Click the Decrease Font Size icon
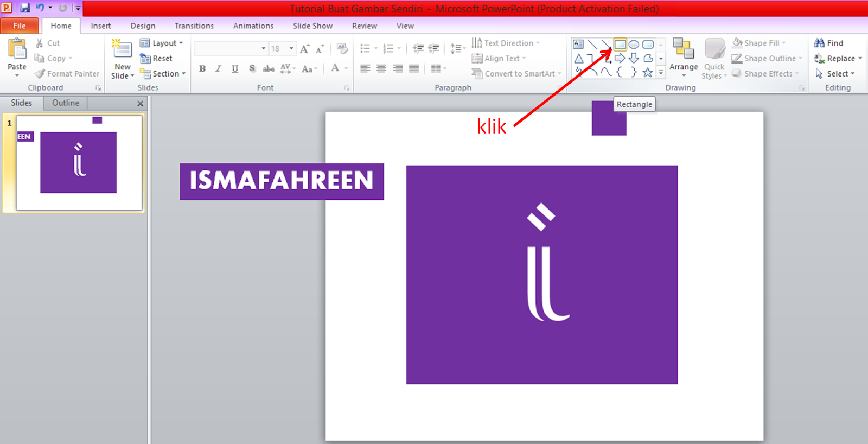Image resolution: width=868 pixels, height=444 pixels. (320, 49)
